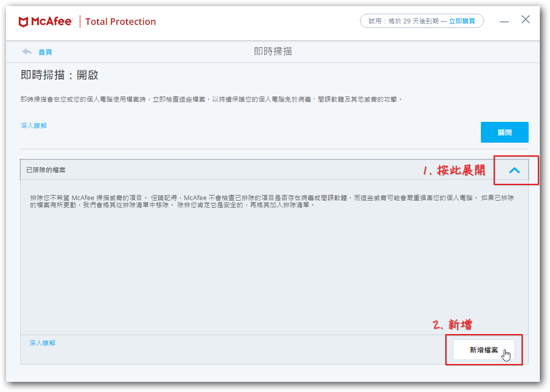Click the McAfee shield logo

pyautogui.click(x=23, y=22)
